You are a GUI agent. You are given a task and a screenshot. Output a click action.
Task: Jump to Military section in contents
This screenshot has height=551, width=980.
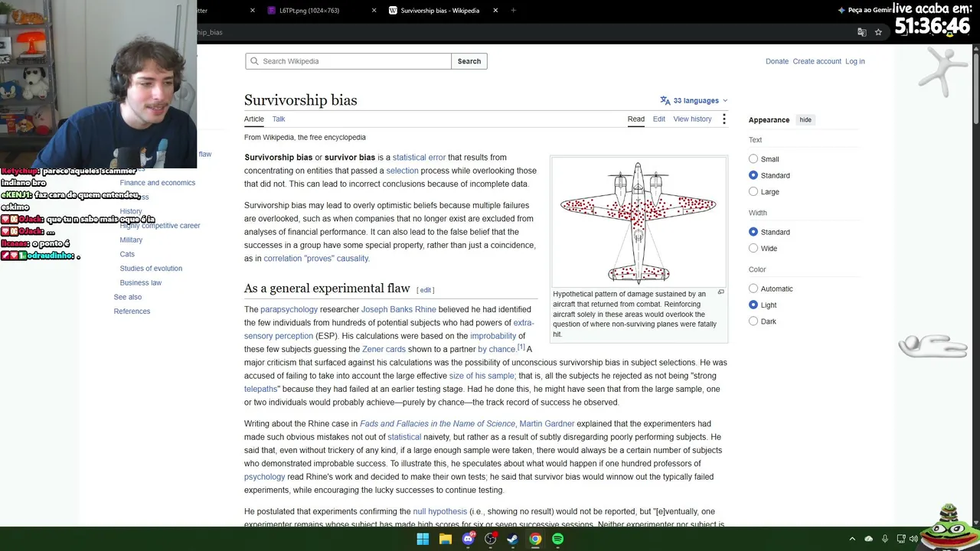coord(131,240)
